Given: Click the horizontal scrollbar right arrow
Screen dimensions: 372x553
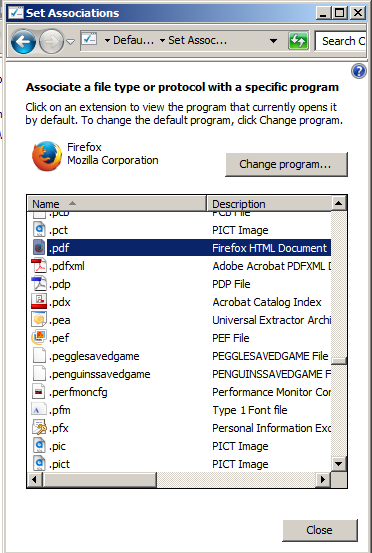Looking at the screenshot, I should pyautogui.click(x=324, y=480).
